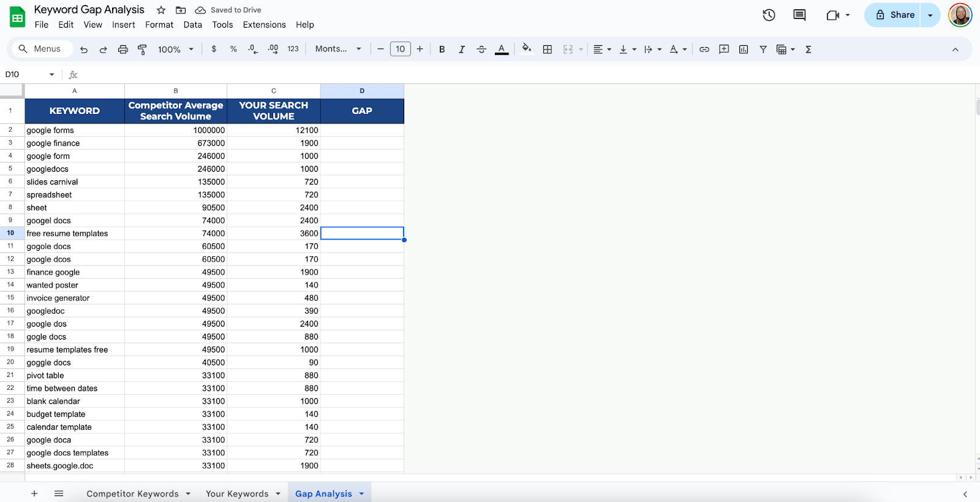Click the insert chart icon
Image resolution: width=980 pixels, height=502 pixels.
pos(744,50)
